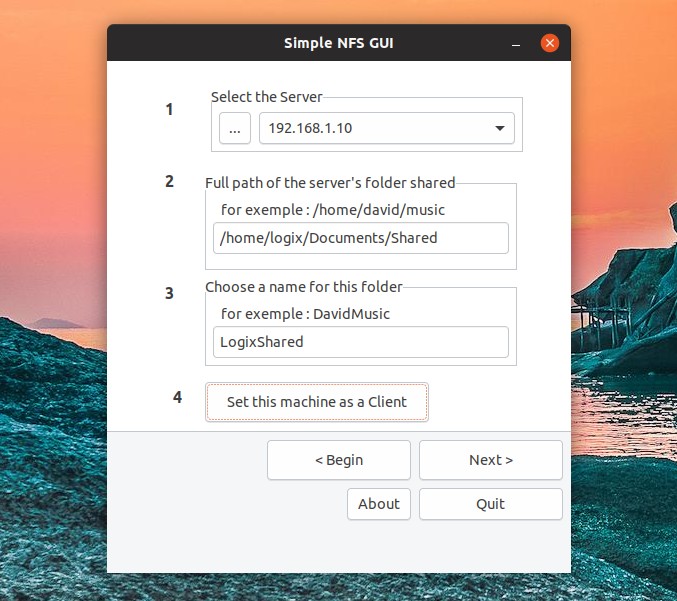
Task: Open the About dialog
Action: (379, 504)
